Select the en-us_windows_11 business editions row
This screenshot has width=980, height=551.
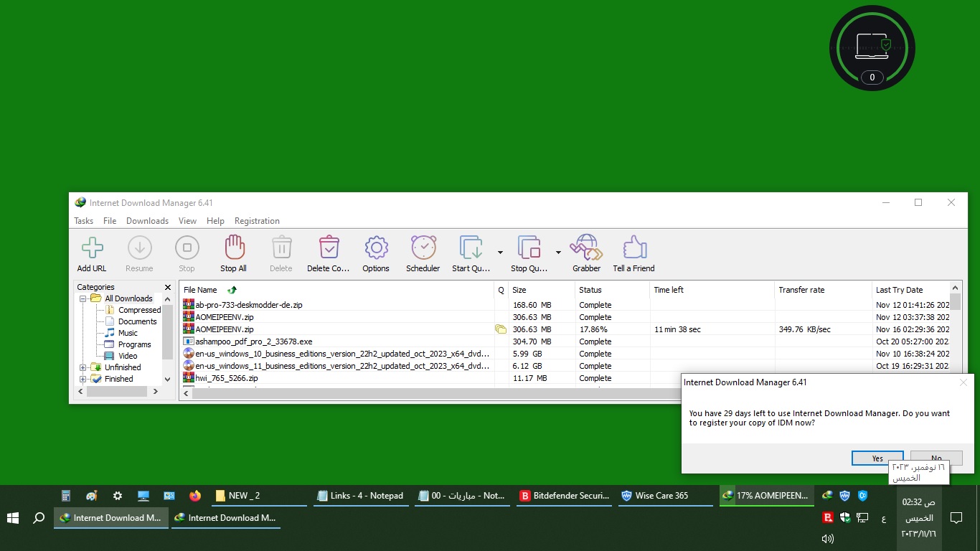565,366
